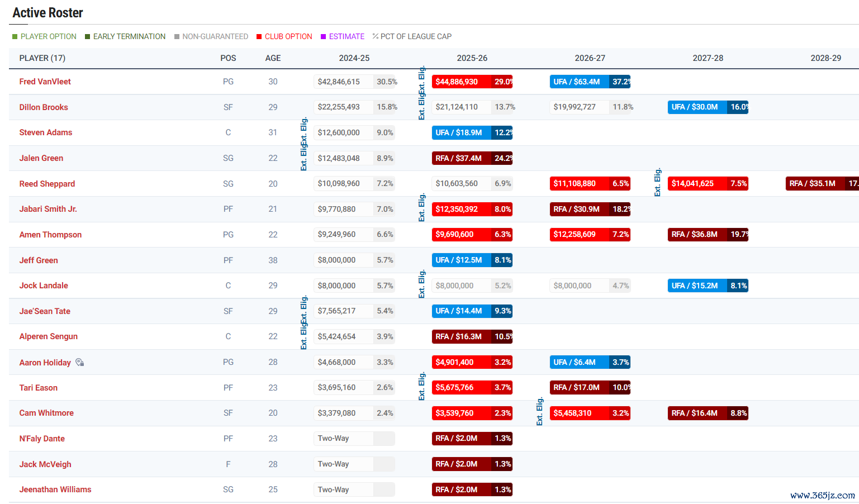Image resolution: width=859 pixels, height=504 pixels.
Task: Select the Reed Sheppard link
Action: (47, 184)
